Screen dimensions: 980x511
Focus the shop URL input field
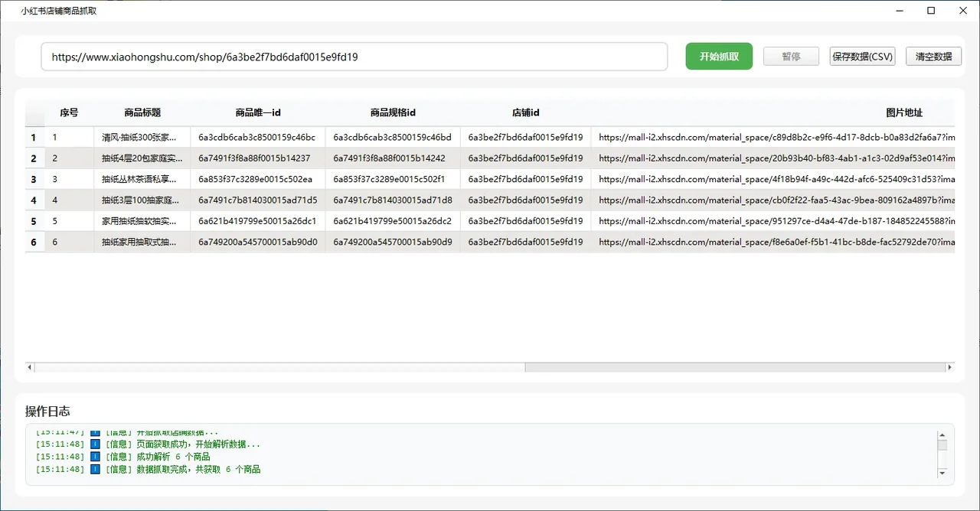coord(354,57)
